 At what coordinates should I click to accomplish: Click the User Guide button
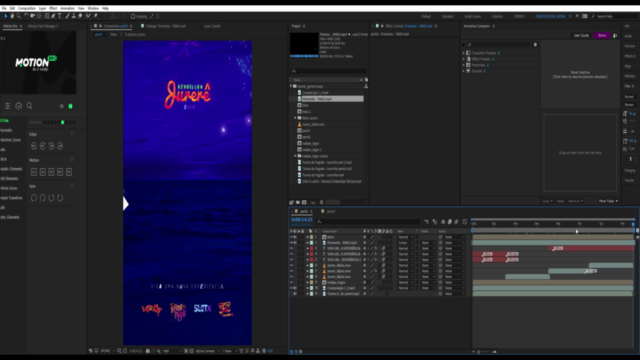[581, 36]
